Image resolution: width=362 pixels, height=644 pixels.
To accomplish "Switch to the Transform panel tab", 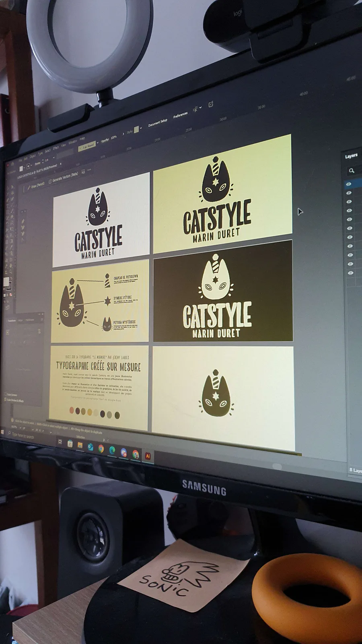I will (11, 321).
